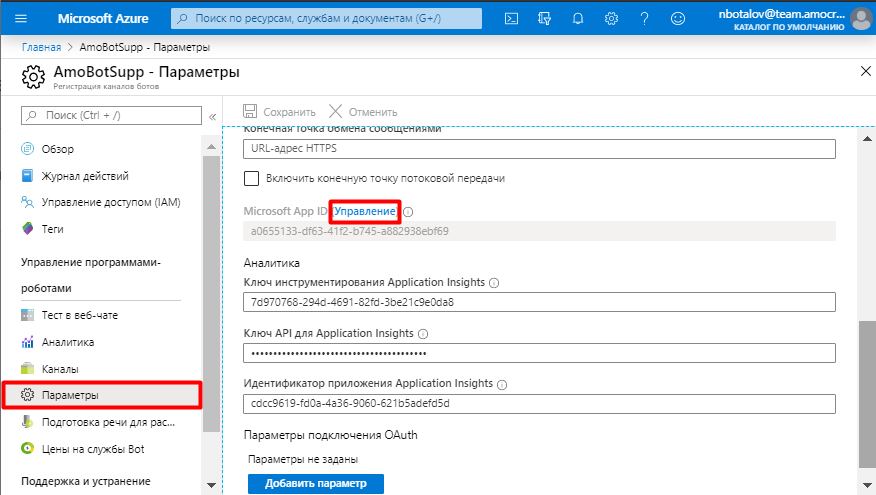The width and height of the screenshot is (876, 495).
Task: Click the Аналитика chart icon
Action: click(x=27, y=342)
